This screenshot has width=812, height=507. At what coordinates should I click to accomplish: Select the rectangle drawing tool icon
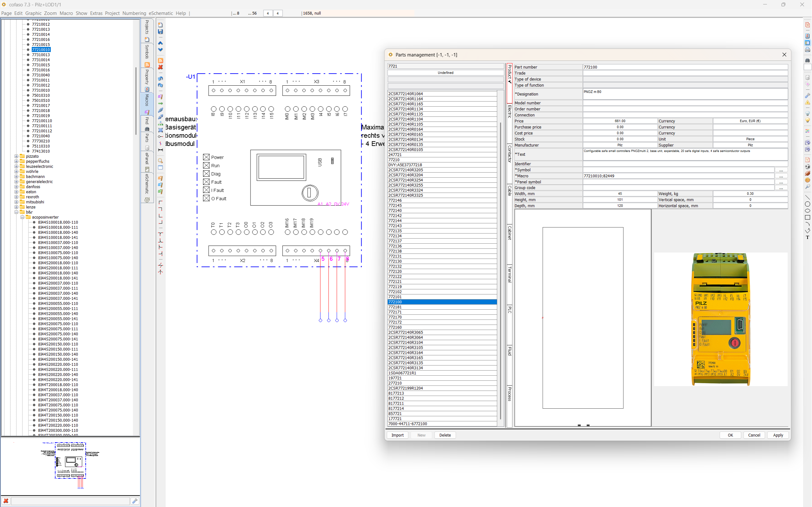[x=807, y=218]
